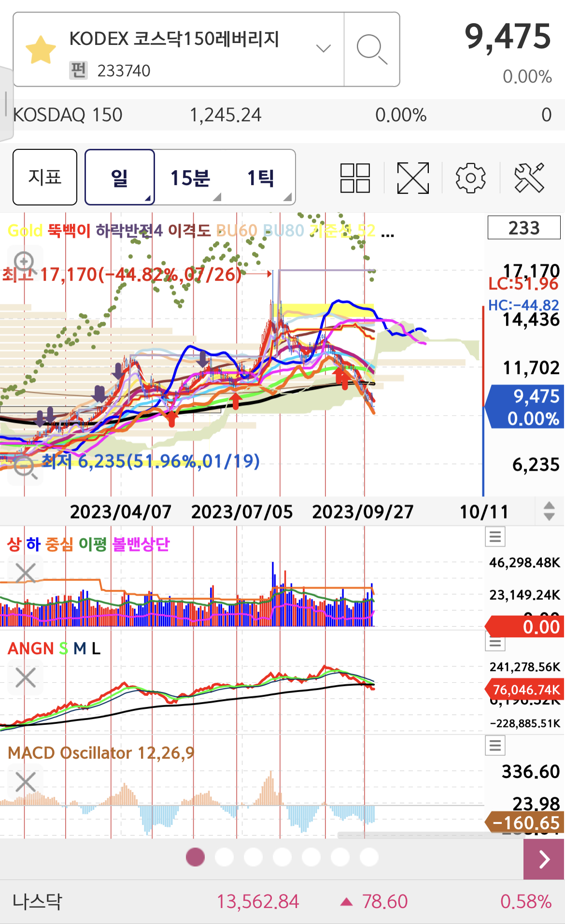Image resolution: width=565 pixels, height=924 pixels.
Task: Select the 일 daily chart tab
Action: (x=120, y=177)
